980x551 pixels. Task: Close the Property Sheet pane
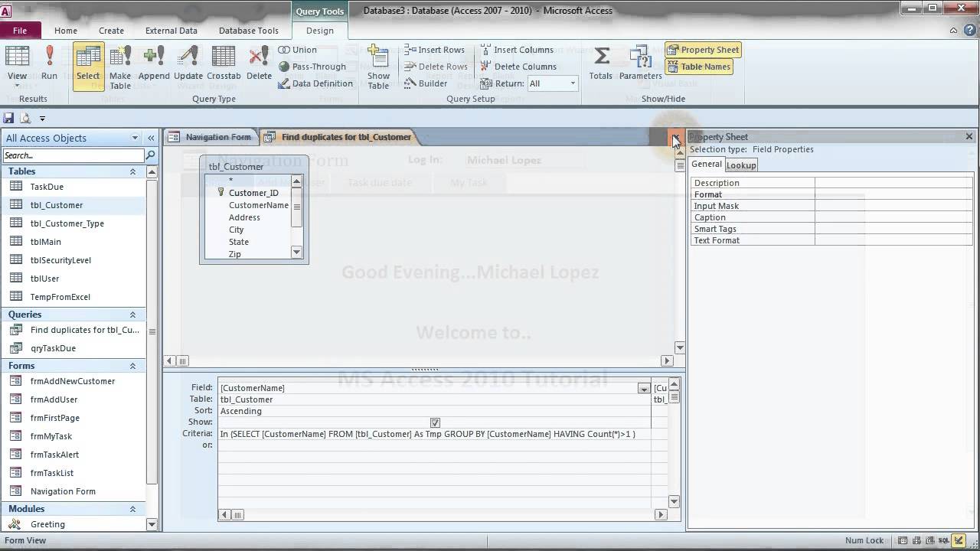pos(969,137)
